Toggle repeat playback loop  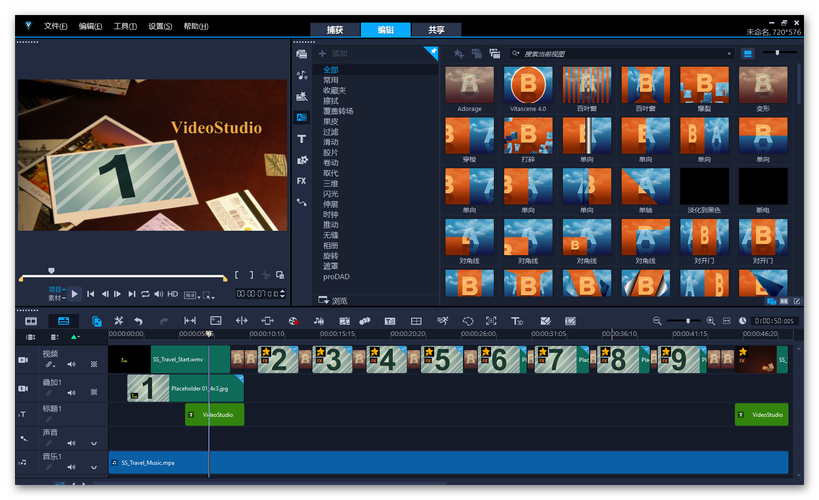[x=145, y=294]
